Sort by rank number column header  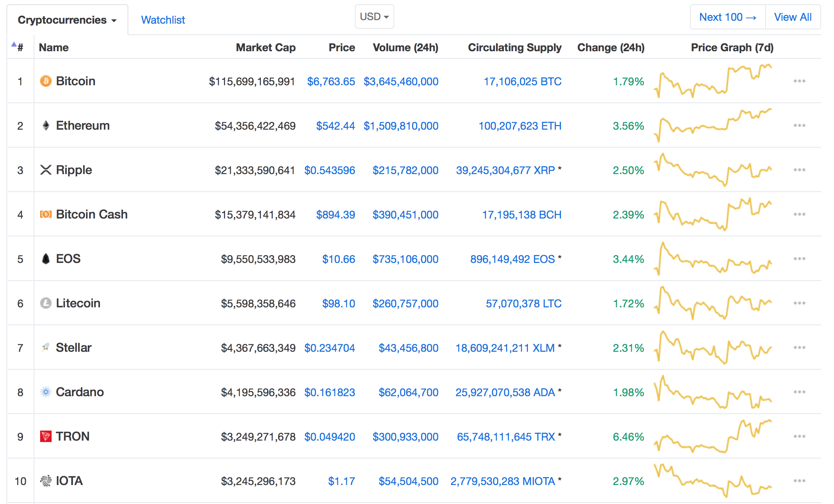click(20, 48)
